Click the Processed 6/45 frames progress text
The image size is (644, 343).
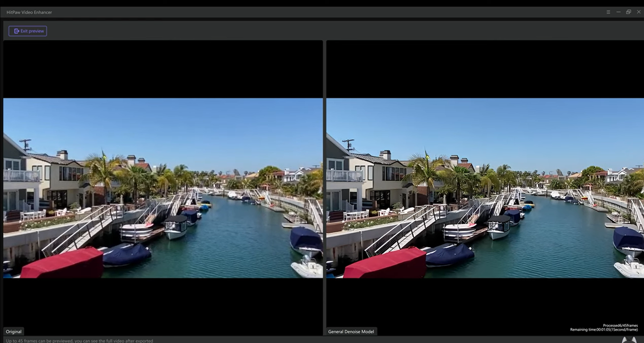[620, 325]
